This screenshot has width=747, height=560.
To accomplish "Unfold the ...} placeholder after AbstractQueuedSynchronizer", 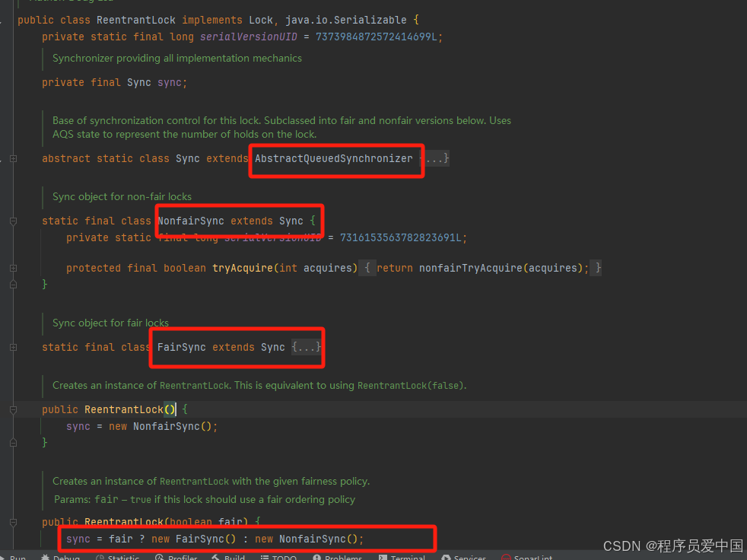I will [x=434, y=158].
